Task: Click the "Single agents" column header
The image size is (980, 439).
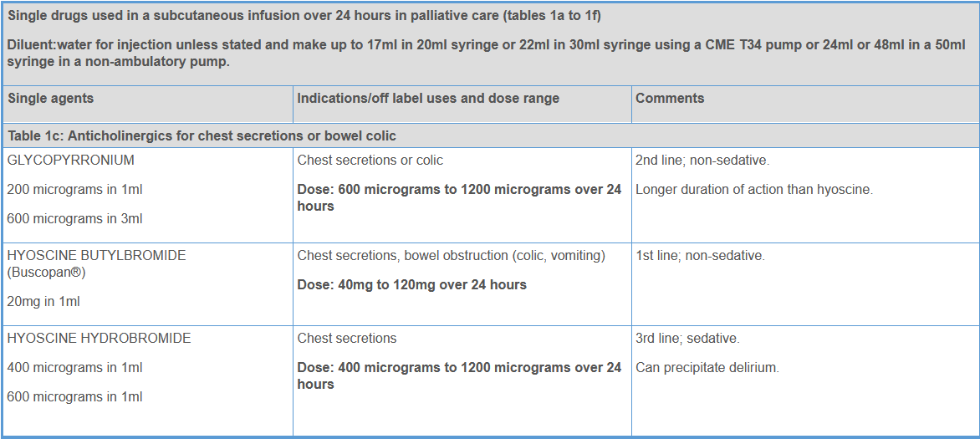Action: point(51,99)
